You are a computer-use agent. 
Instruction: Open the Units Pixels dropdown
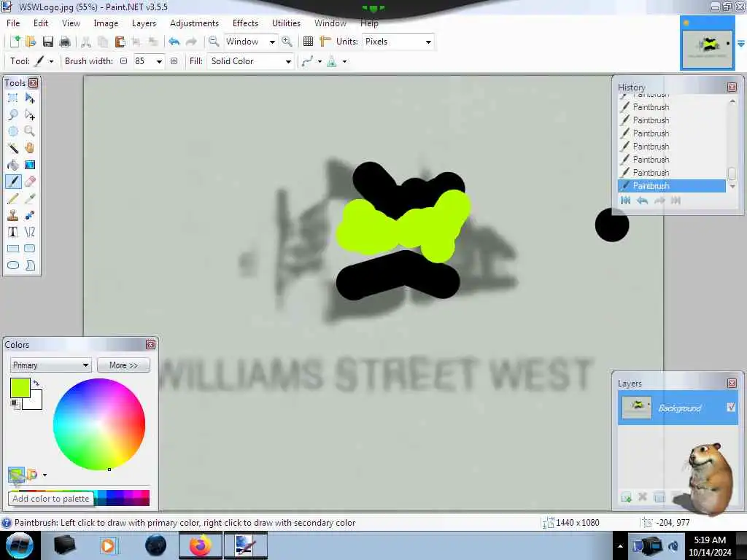coord(428,42)
